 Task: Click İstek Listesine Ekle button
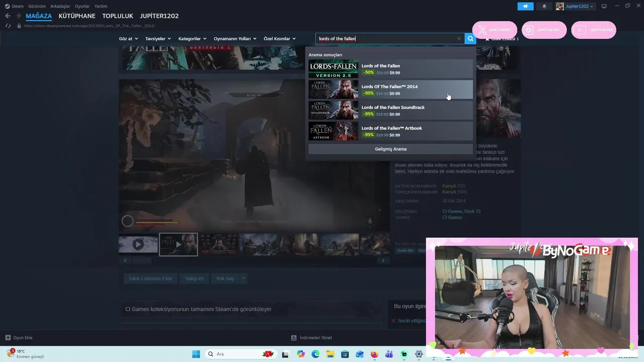(x=150, y=278)
